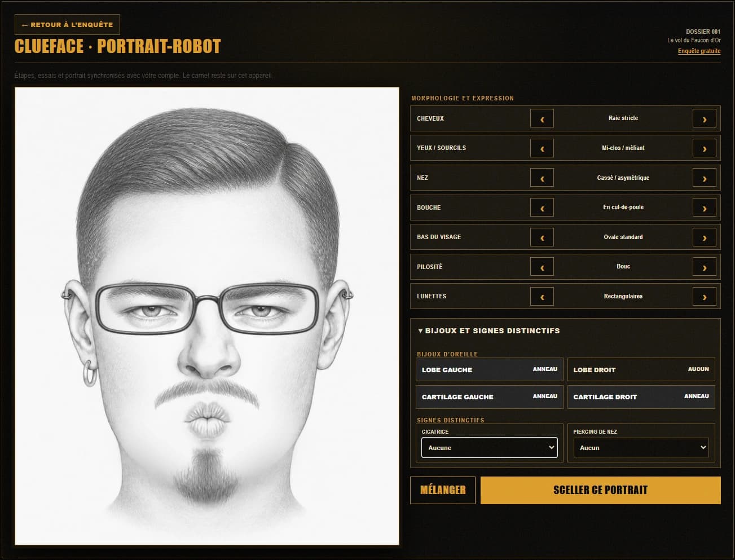Open the Cicatrice dropdown
This screenshot has height=560, width=735.
click(490, 448)
